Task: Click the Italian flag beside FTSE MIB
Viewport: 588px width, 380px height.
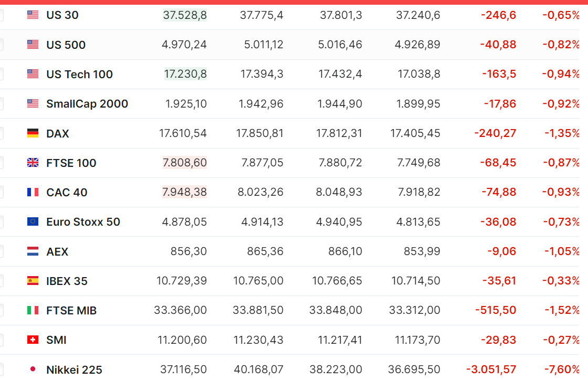Action: [33, 310]
